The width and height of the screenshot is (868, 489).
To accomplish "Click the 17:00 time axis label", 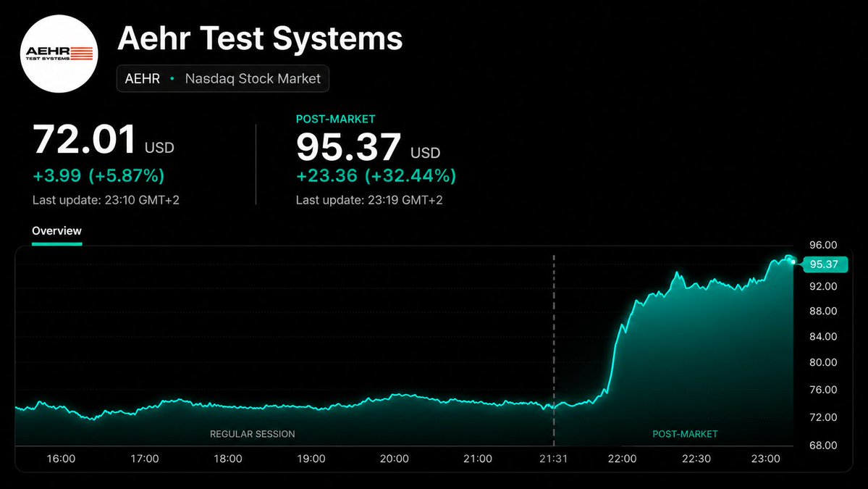I will [145, 459].
